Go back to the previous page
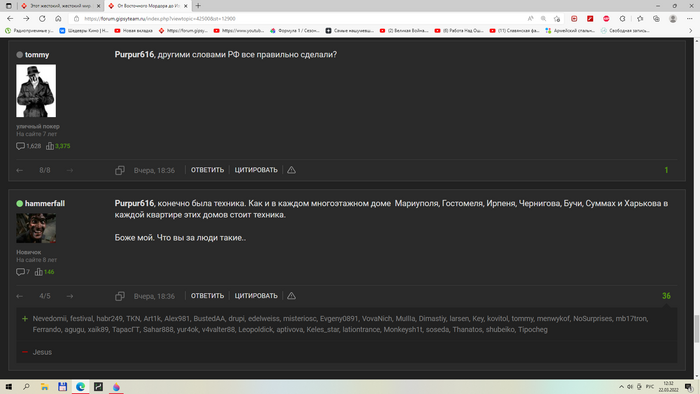This screenshot has width=700, height=394. (10, 19)
